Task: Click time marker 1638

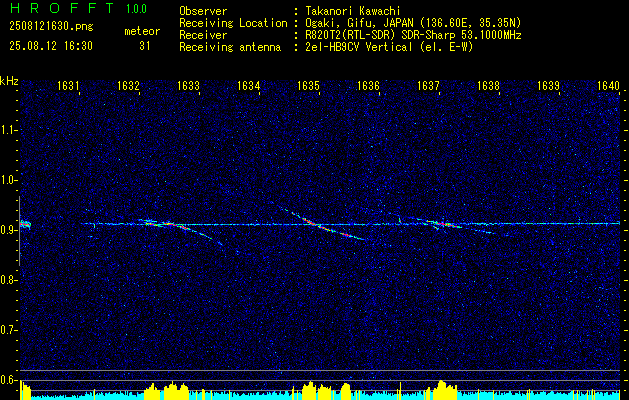Action: coord(489,85)
